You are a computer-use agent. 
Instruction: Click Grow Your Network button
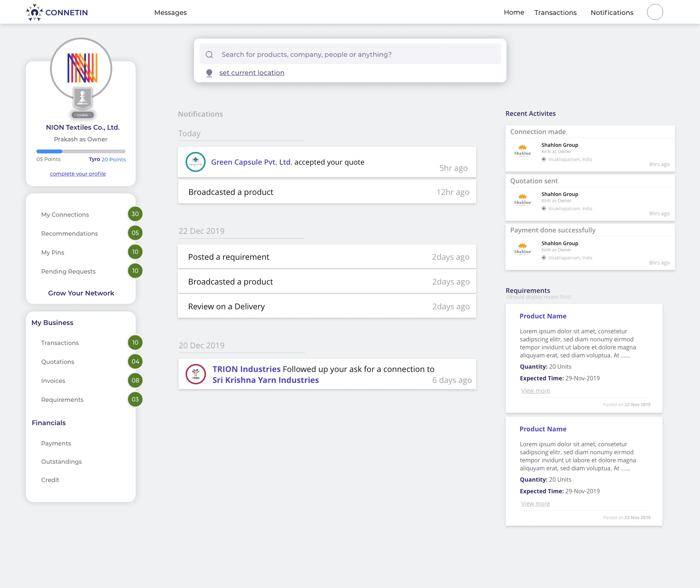(81, 293)
